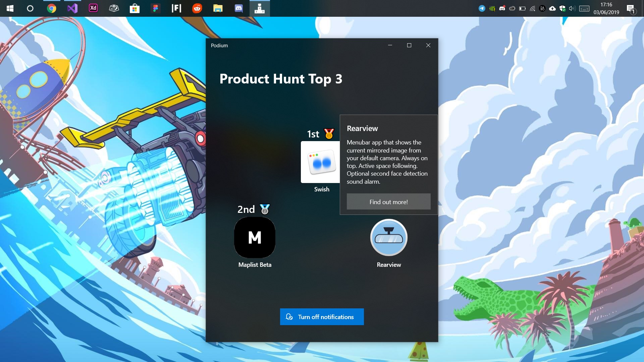Image resolution: width=644 pixels, height=362 pixels.
Task: Select the Rearview mirror icon
Action: pyautogui.click(x=389, y=237)
